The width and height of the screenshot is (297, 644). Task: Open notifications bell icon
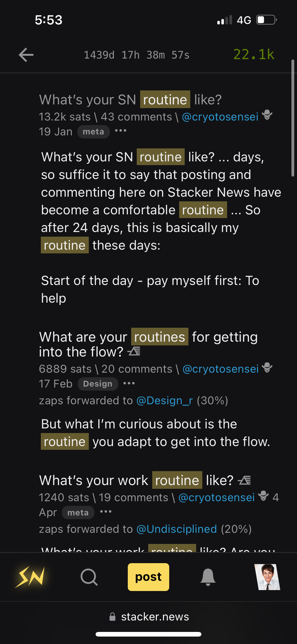208,577
